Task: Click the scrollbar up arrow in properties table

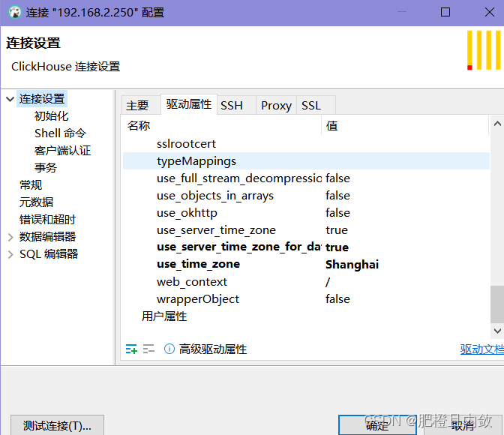Action: pyautogui.click(x=497, y=124)
